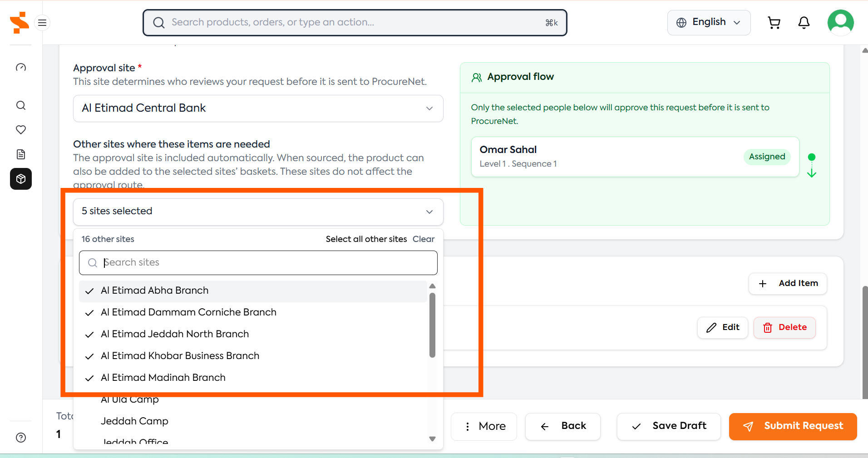
Task: Collapse the 5 sites selected dropdown
Action: coord(258,212)
